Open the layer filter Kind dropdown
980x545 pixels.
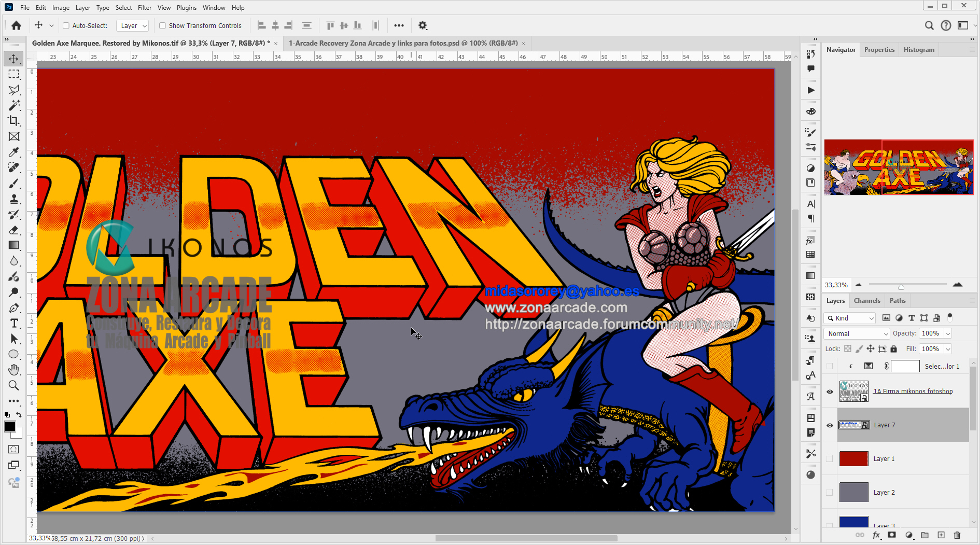tap(850, 318)
